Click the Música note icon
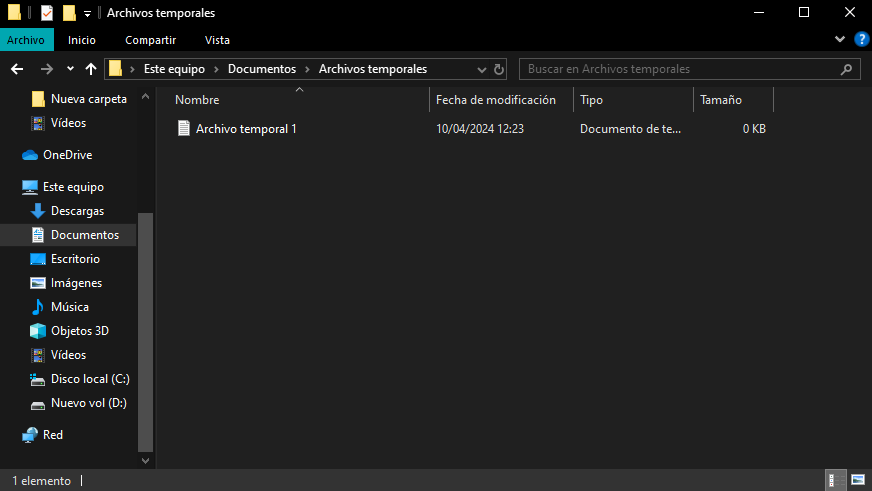 38,307
